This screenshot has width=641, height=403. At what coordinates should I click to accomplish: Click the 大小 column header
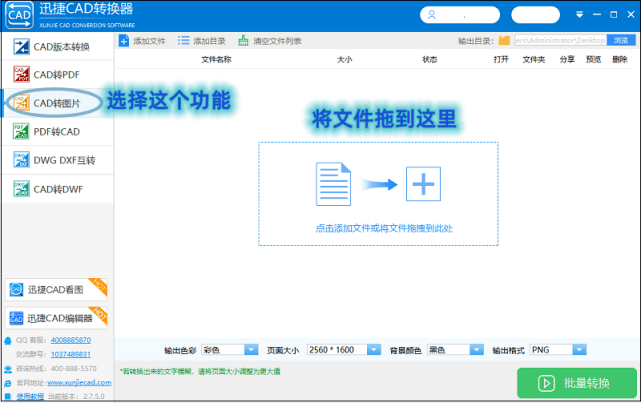tap(344, 60)
